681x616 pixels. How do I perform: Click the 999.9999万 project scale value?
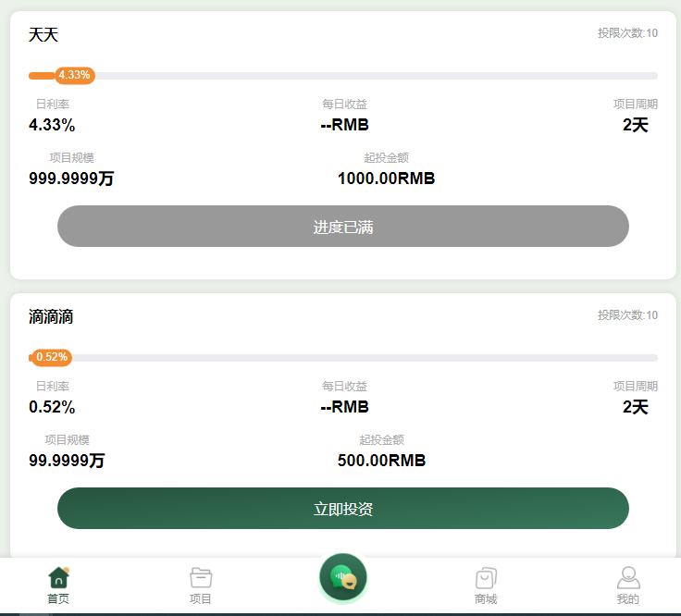coord(71,179)
